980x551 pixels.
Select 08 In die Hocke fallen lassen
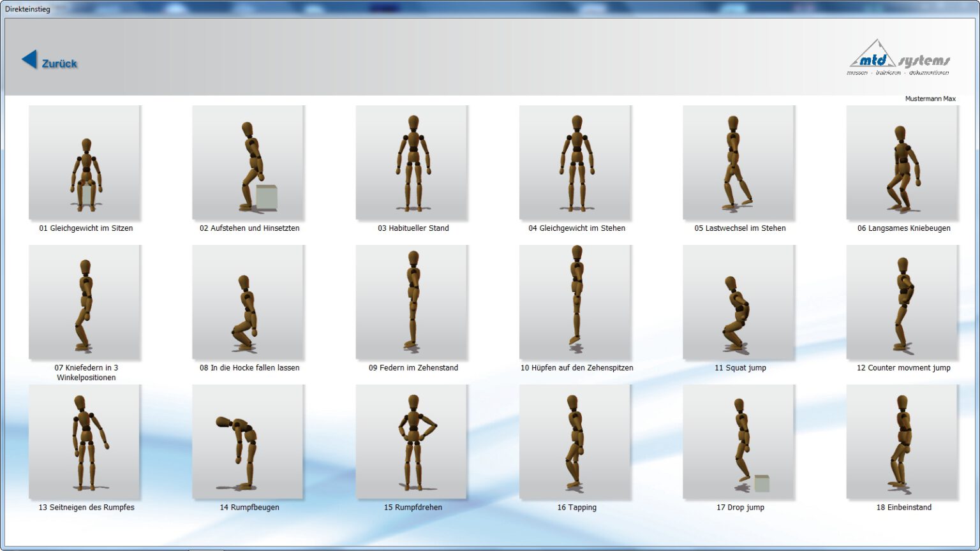(248, 303)
